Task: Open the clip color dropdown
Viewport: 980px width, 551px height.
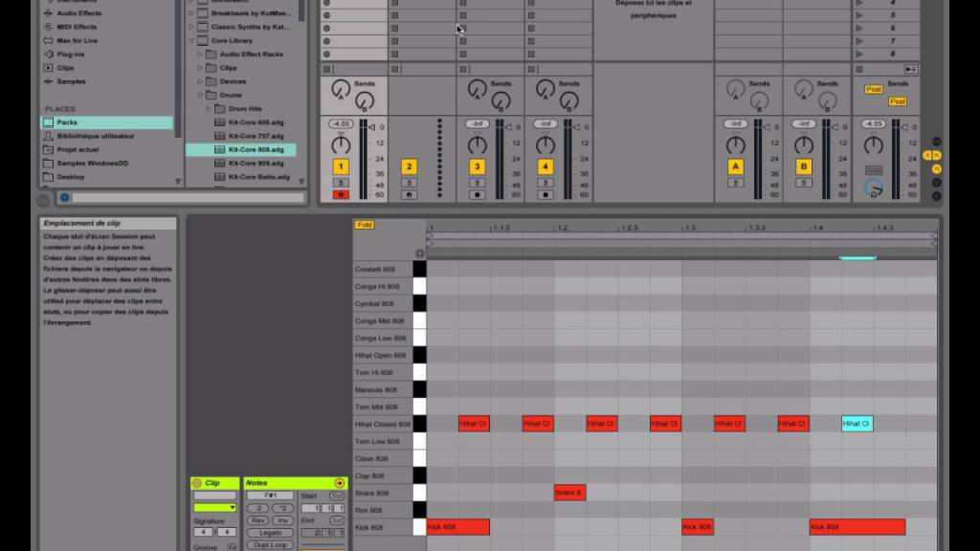Action: pyautogui.click(x=214, y=508)
